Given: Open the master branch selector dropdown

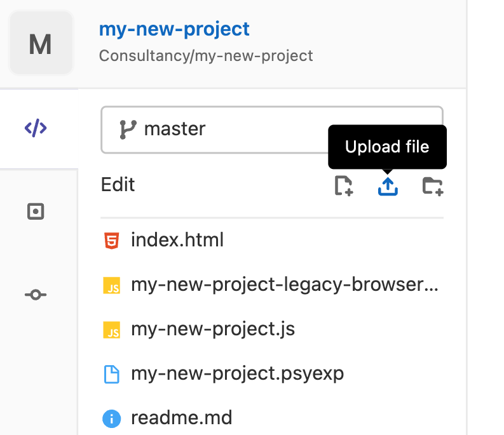Looking at the screenshot, I should pyautogui.click(x=271, y=130).
